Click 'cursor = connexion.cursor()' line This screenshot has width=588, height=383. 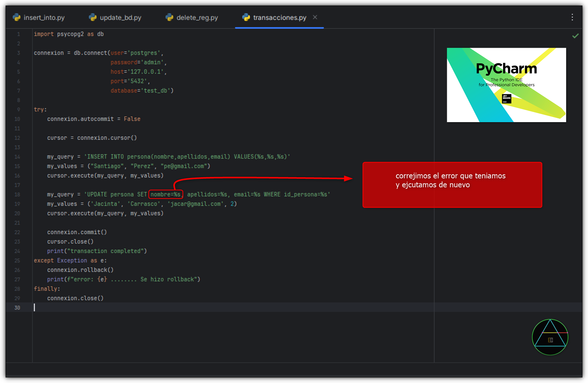pos(92,138)
